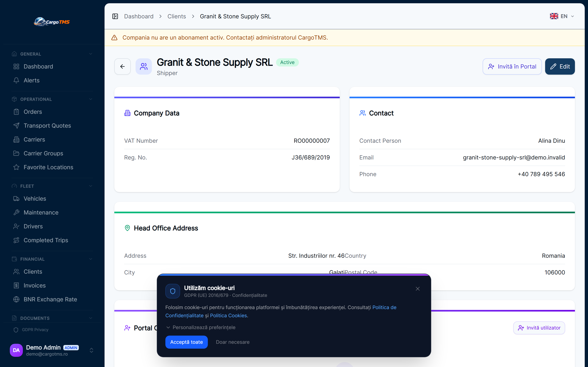588x367 pixels.
Task: Click the back arrow button
Action: 122,66
